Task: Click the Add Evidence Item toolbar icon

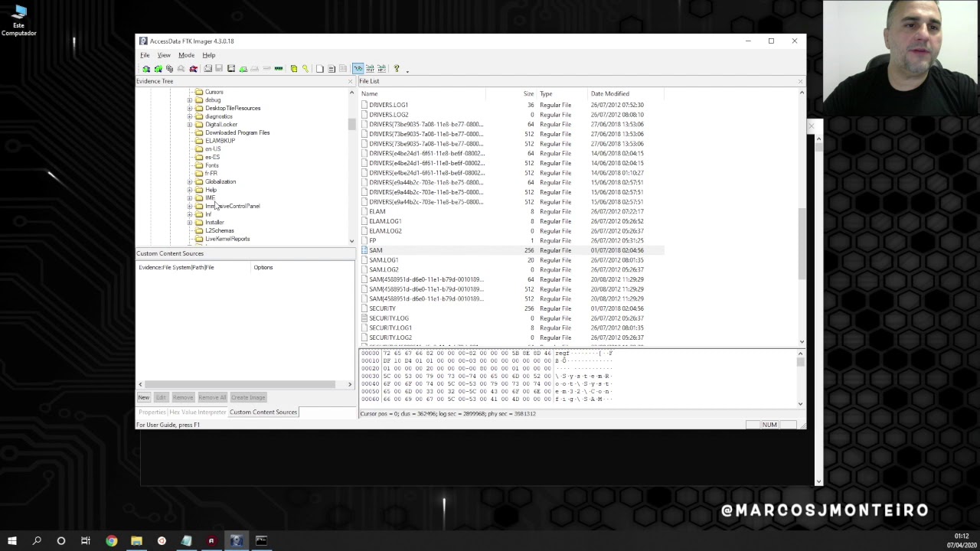Action: (145, 68)
